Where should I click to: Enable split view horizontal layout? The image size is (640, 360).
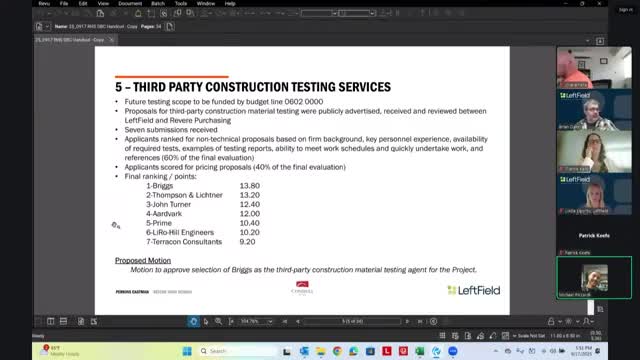[63, 322]
